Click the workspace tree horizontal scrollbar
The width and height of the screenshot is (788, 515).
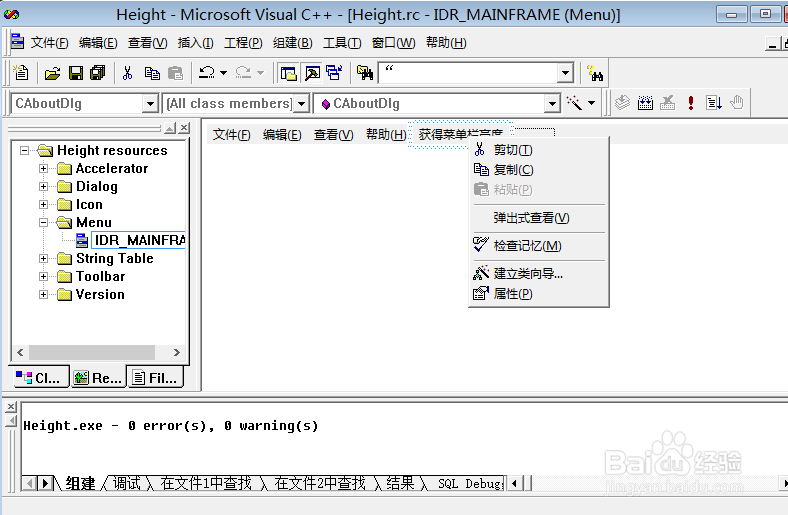(x=98, y=352)
